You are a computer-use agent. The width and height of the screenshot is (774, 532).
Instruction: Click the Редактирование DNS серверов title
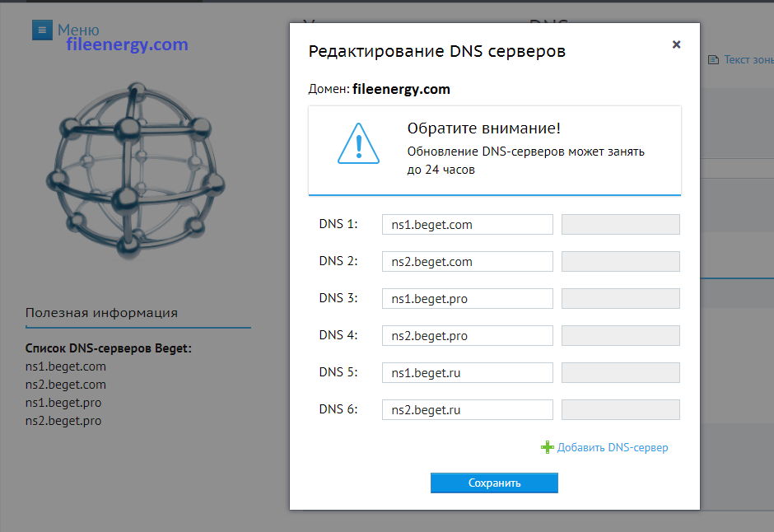point(437,51)
